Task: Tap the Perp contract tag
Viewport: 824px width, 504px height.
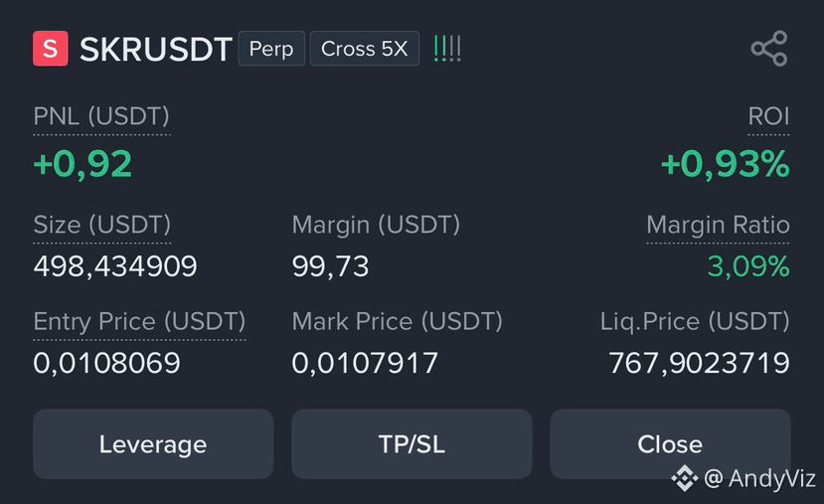Action: click(x=271, y=49)
